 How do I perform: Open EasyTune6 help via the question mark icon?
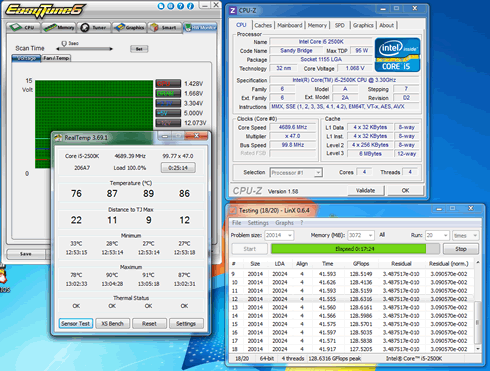pyautogui.click(x=180, y=6)
